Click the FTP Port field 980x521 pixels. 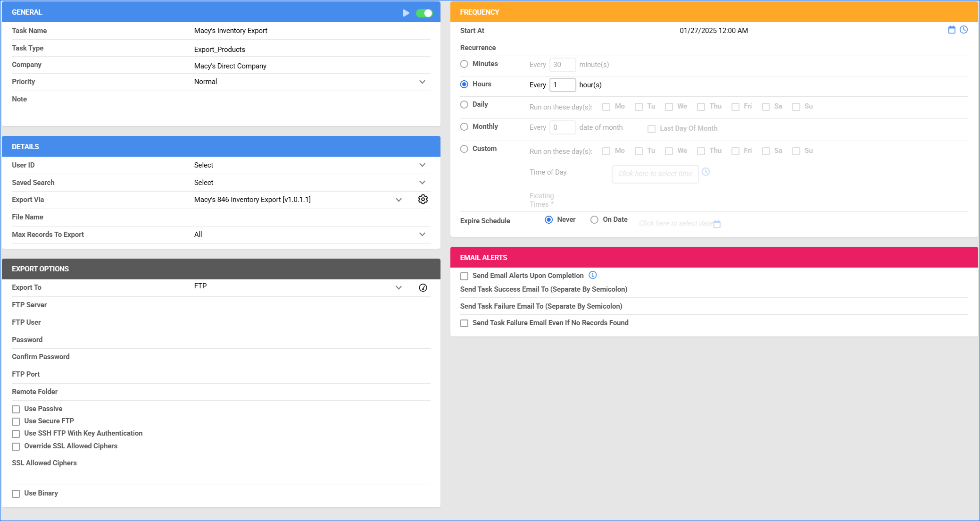[x=312, y=374]
